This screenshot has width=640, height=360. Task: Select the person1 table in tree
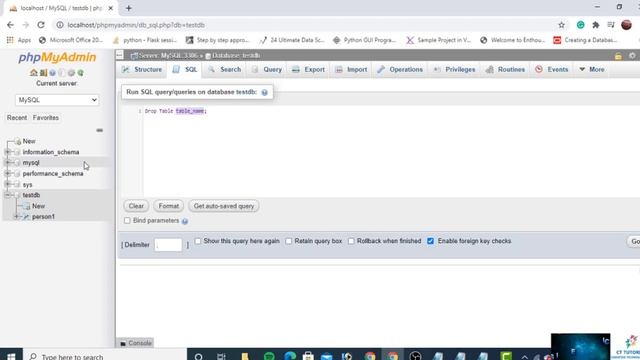pos(43,217)
